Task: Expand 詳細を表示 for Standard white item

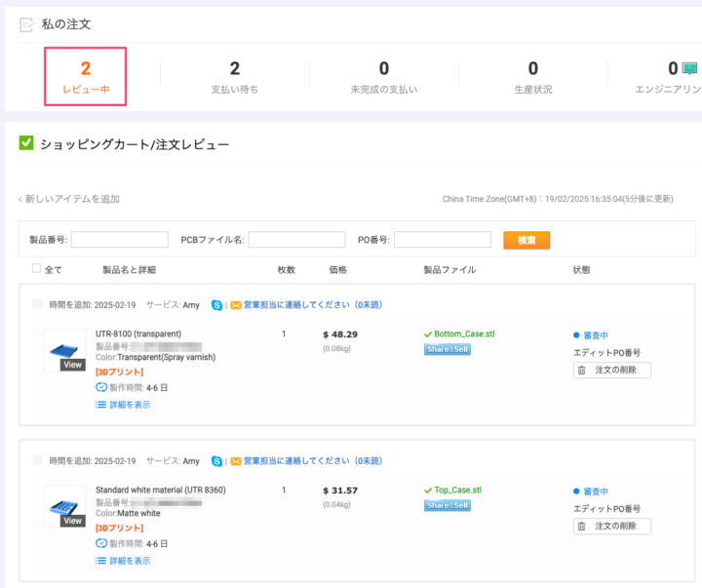Action: tap(123, 561)
